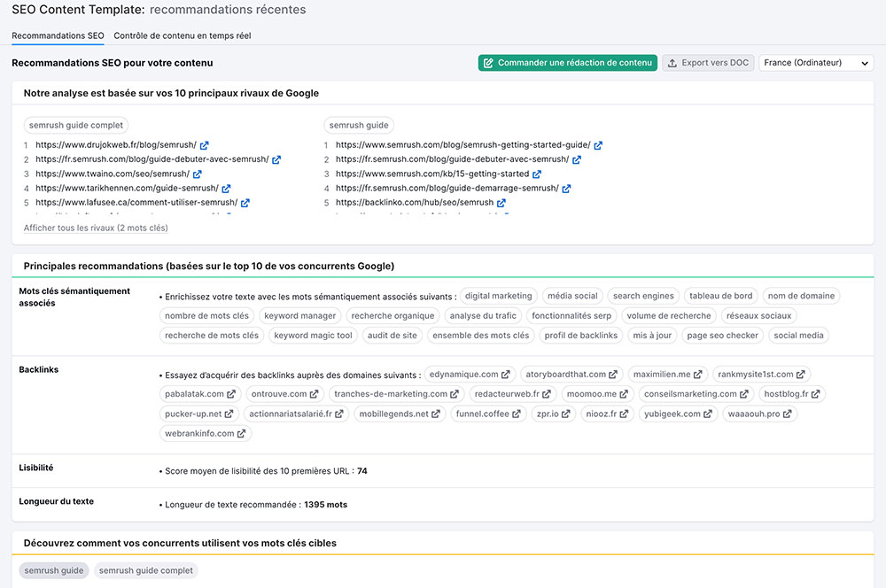
Task: Click external link icon in pabalatak.com chip
Action: point(231,394)
